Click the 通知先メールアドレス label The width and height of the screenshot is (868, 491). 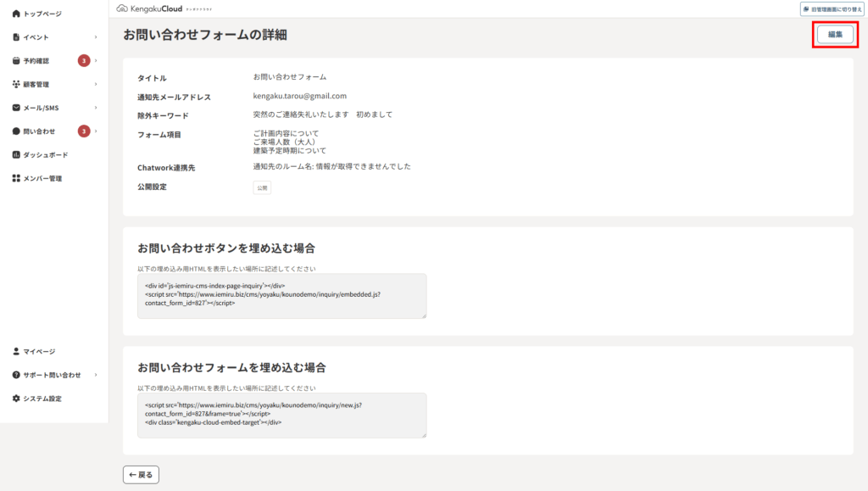click(x=174, y=97)
